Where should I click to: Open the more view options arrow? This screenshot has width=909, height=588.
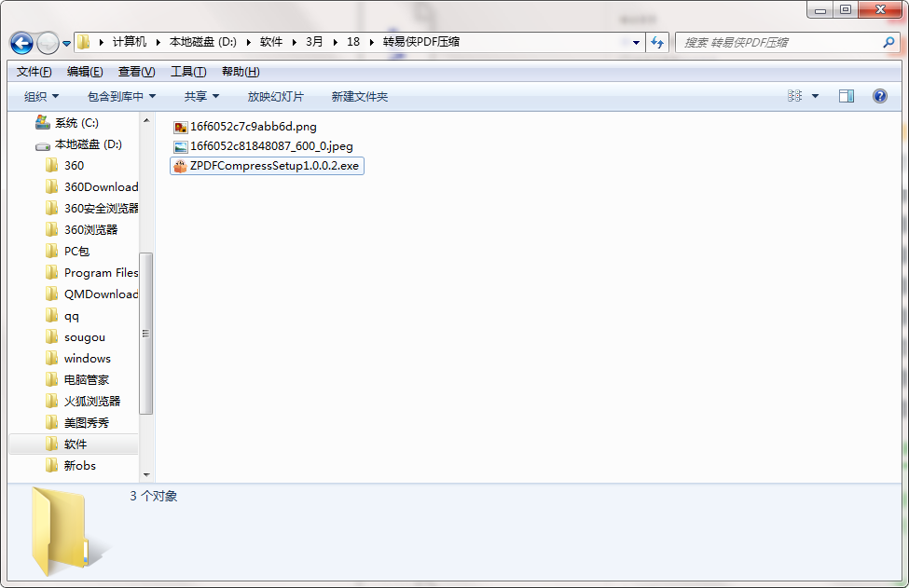point(815,96)
